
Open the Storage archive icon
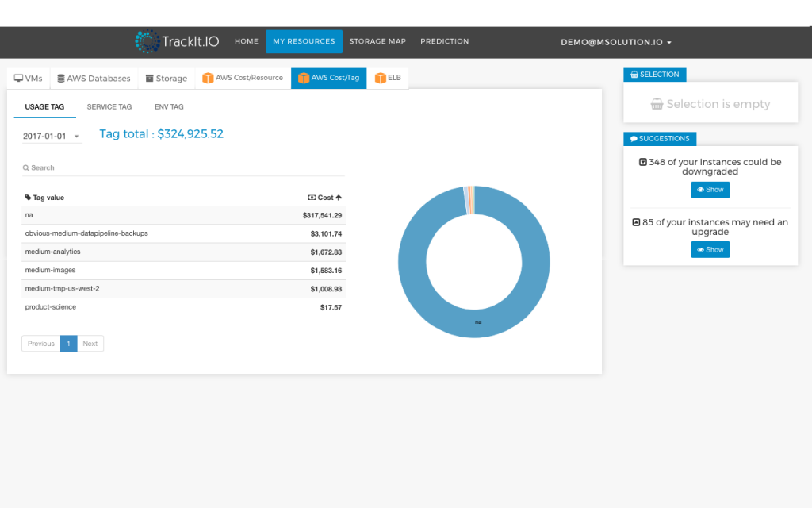click(148, 78)
